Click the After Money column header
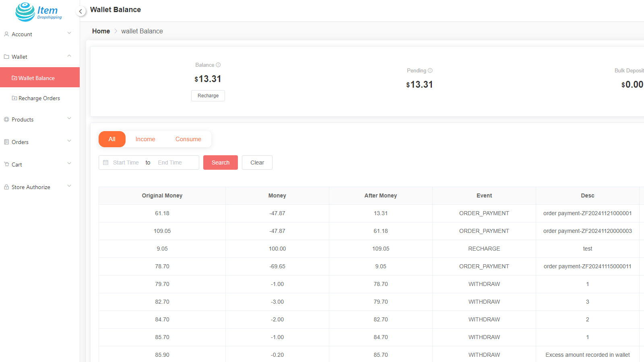Image resolution: width=644 pixels, height=362 pixels. (x=381, y=195)
